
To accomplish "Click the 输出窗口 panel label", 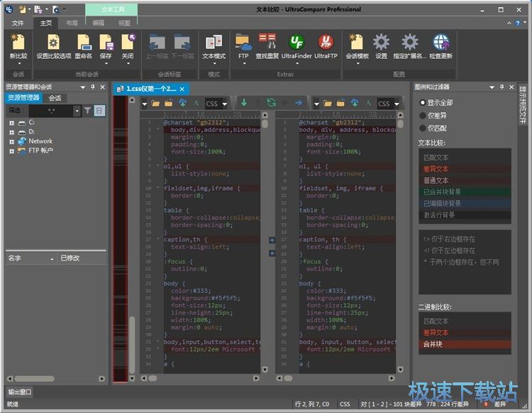I will coord(20,392).
